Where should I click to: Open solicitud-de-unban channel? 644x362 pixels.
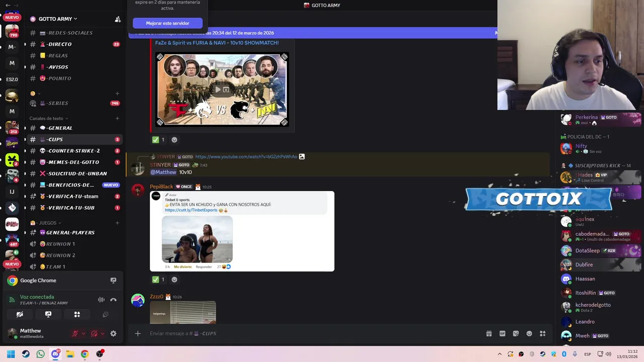point(74,173)
